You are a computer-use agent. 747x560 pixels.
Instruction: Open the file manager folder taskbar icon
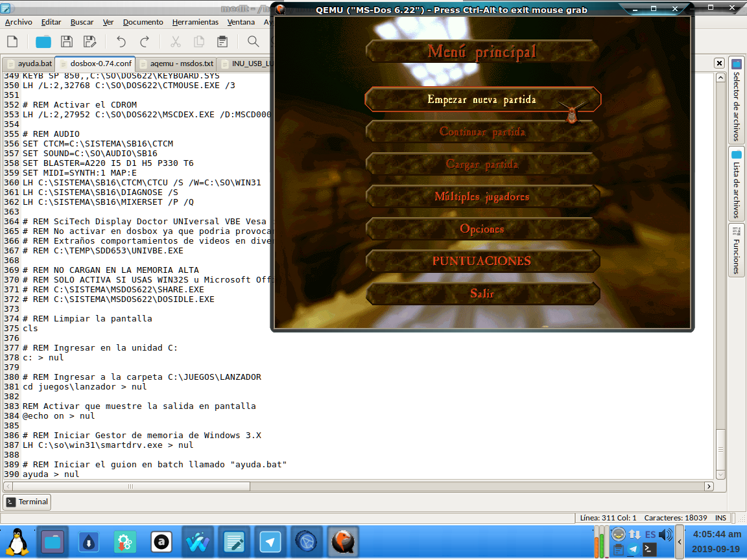pyautogui.click(x=53, y=542)
